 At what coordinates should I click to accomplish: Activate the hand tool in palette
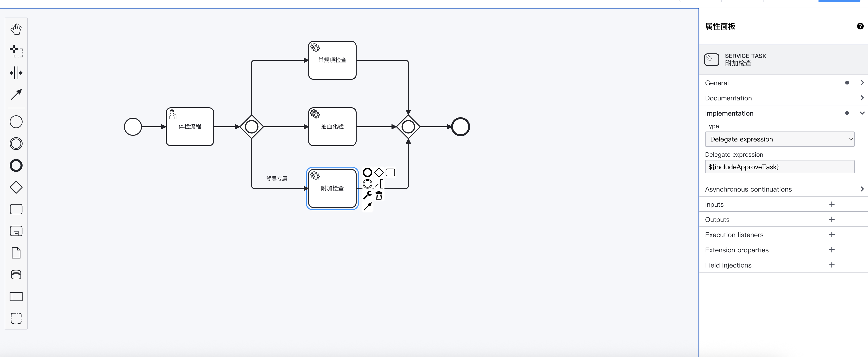click(16, 29)
